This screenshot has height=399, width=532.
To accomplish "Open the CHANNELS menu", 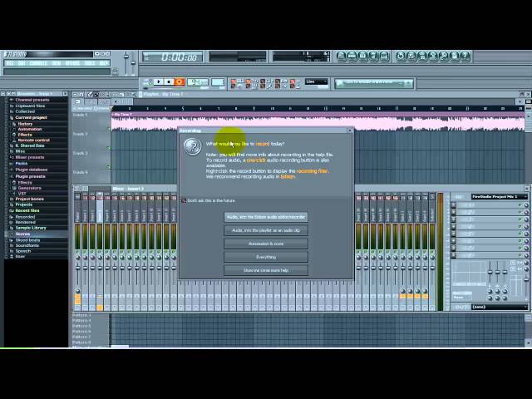I will 38,63.
